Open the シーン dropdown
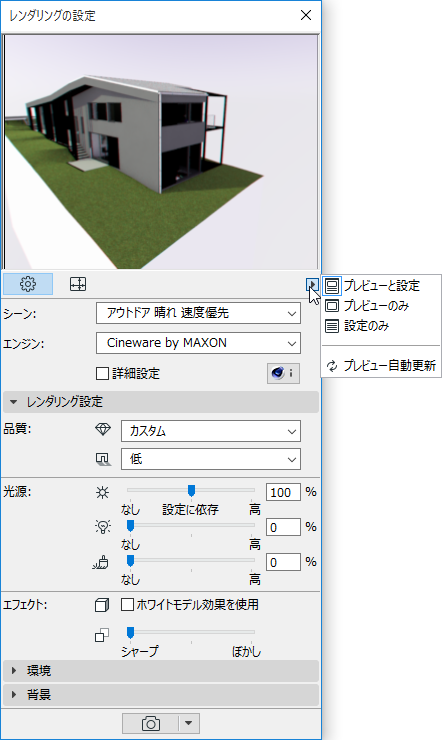 pyautogui.click(x=198, y=313)
